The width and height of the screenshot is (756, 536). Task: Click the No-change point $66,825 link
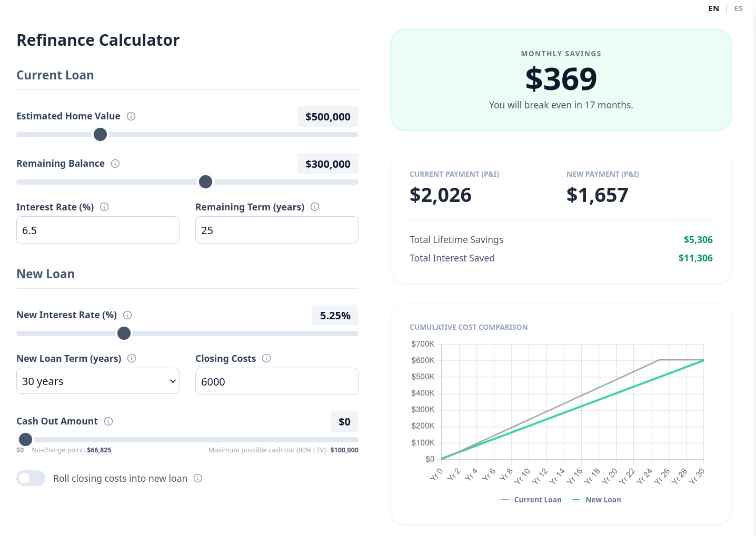(99, 450)
